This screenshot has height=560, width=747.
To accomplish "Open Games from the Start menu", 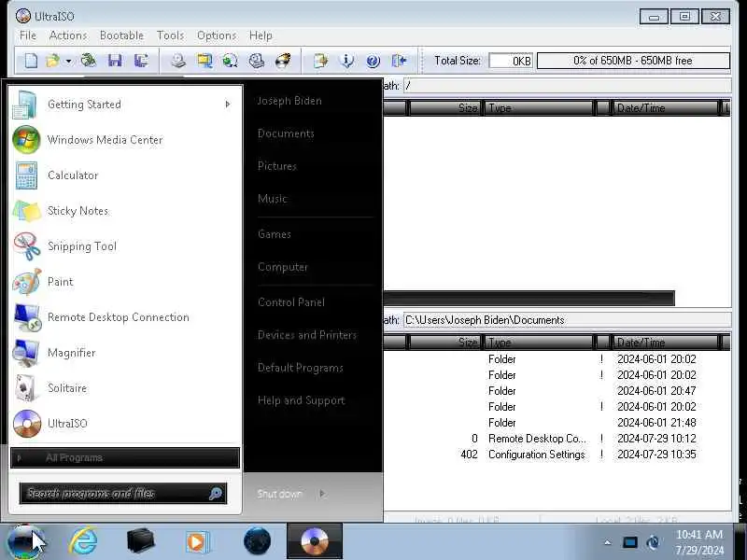I will pos(274,234).
